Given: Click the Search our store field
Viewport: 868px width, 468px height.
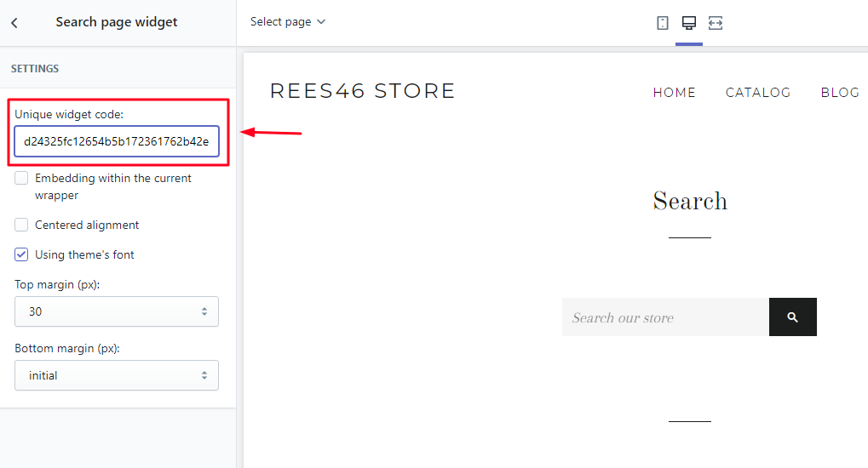Looking at the screenshot, I should pos(664,317).
